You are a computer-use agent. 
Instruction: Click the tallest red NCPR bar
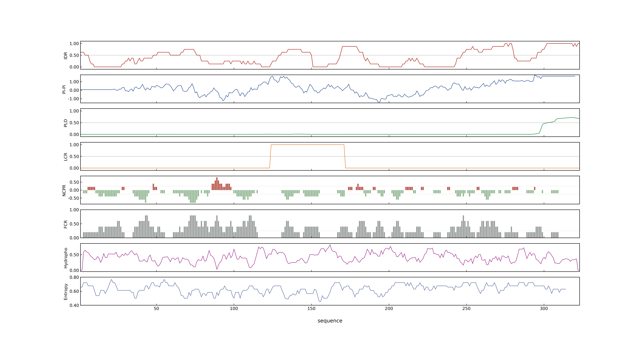217,184
